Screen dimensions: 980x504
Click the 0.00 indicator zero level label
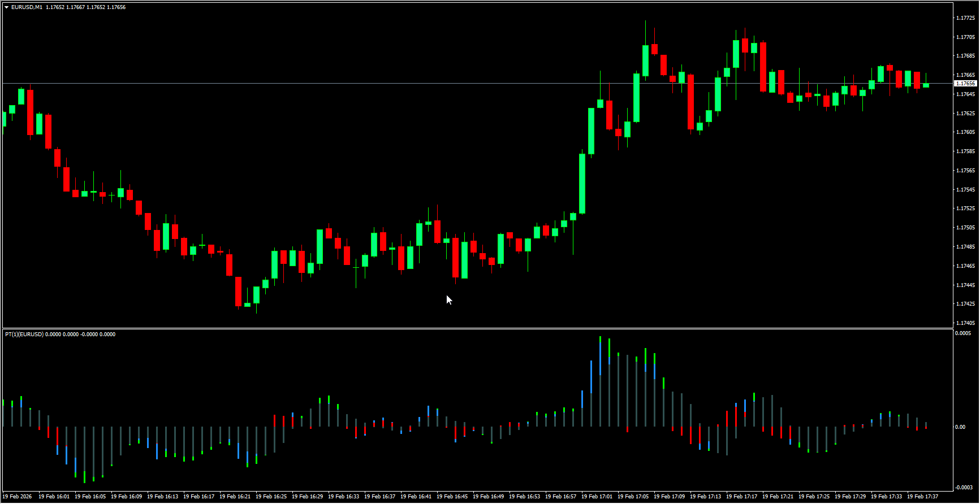coord(960,427)
